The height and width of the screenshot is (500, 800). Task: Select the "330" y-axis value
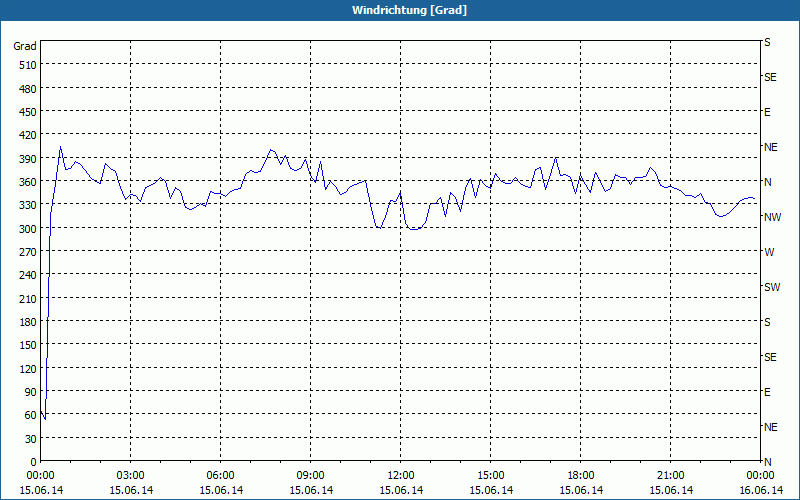28,206
